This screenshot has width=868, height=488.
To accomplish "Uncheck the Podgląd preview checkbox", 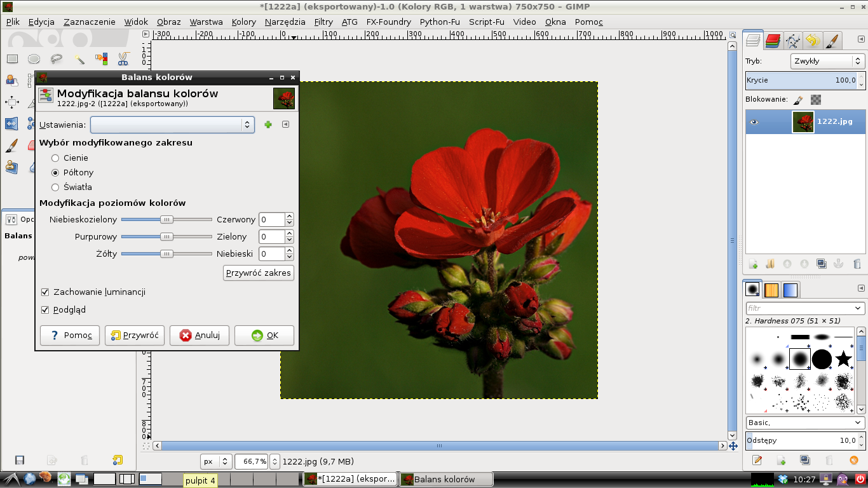I will [45, 310].
